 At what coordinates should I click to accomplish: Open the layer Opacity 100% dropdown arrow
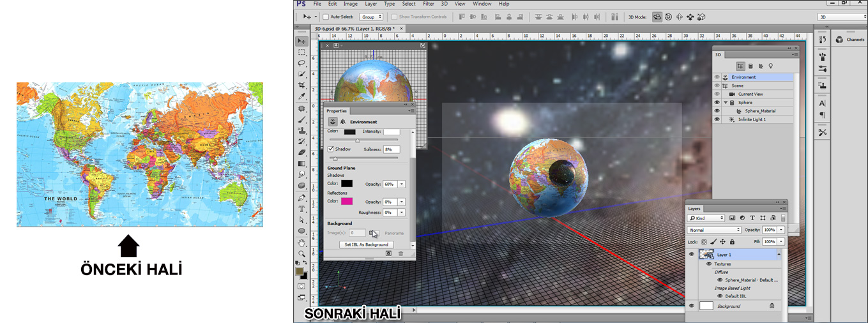coord(780,230)
